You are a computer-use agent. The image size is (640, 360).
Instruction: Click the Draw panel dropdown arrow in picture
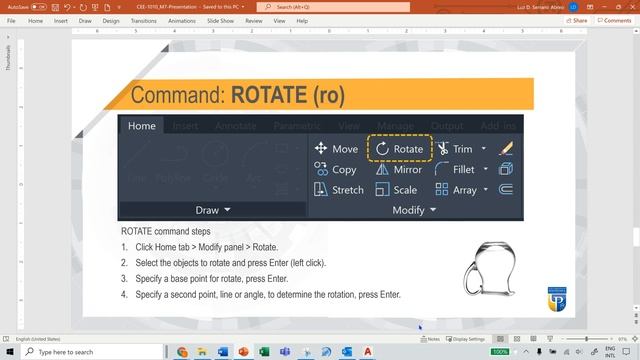[227, 210]
